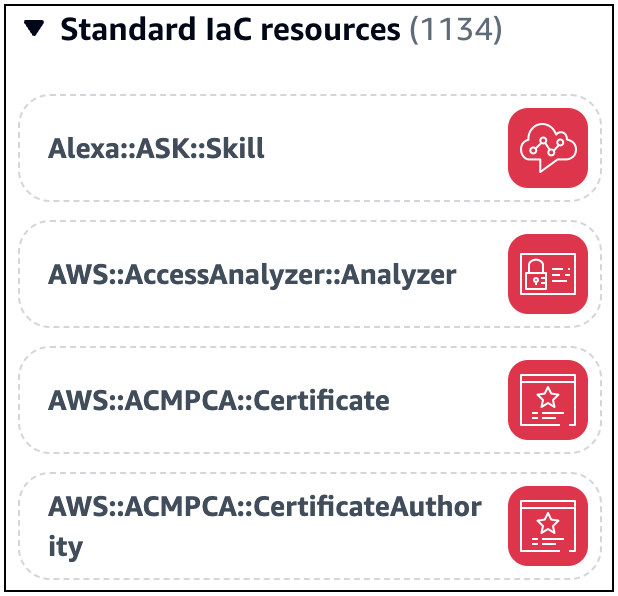
Task: Select the AWS::ACMPCA::Certificate label text
Action: [218, 401]
